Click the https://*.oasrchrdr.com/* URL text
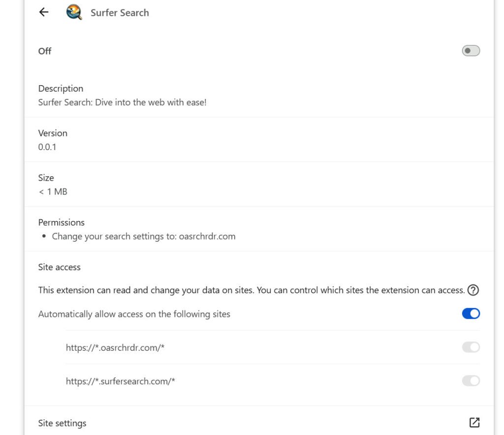504x435 pixels. point(115,347)
